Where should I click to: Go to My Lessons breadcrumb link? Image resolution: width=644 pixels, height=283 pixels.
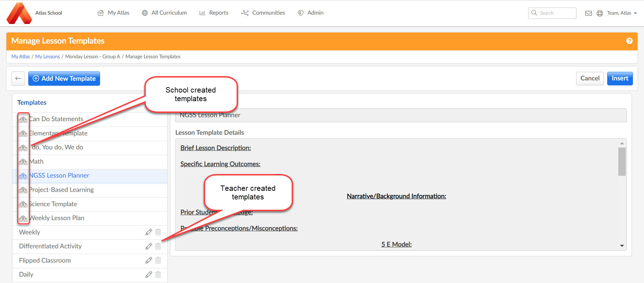[48, 56]
